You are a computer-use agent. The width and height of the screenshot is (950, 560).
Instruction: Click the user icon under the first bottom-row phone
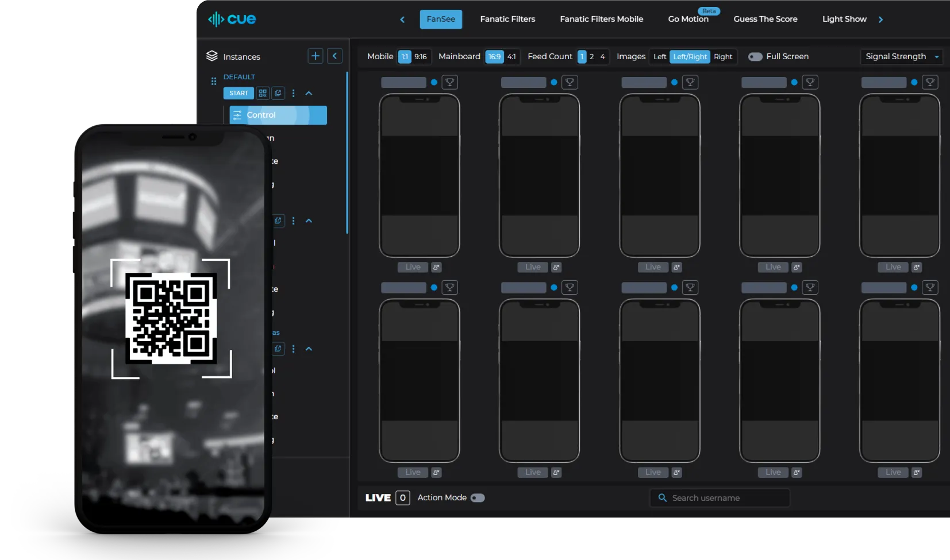click(436, 472)
